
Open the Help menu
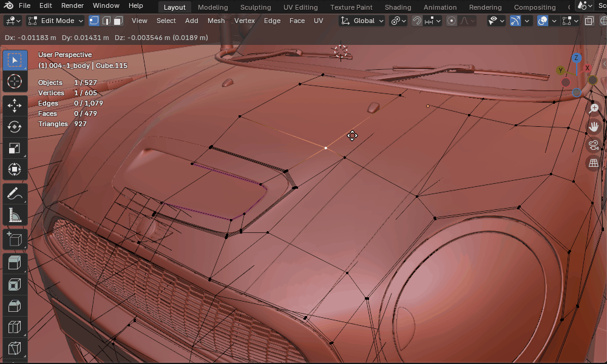136,5
